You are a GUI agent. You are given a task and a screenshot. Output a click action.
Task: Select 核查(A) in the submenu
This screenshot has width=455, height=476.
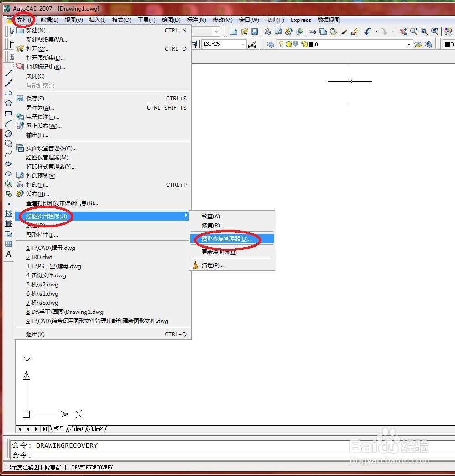(232, 217)
